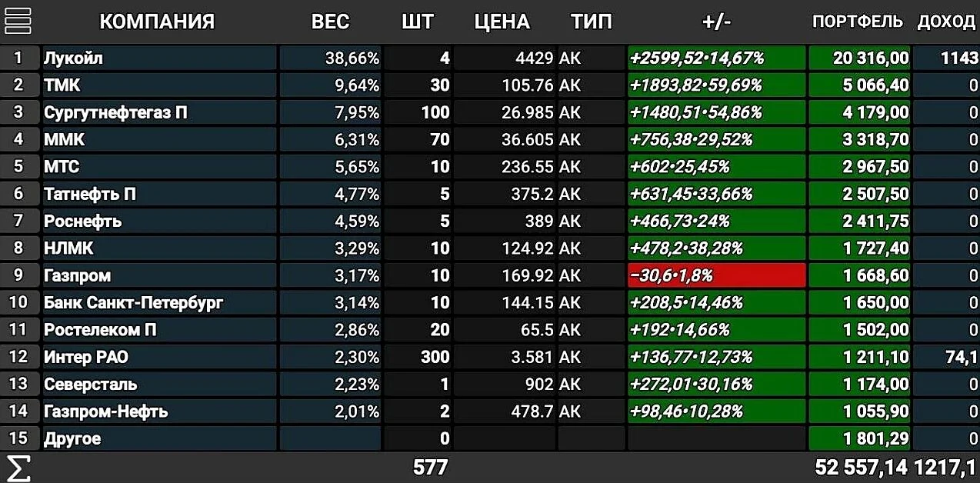Screen dimensions: 980x483
Task: Click the ТИП column header
Action: point(592,22)
